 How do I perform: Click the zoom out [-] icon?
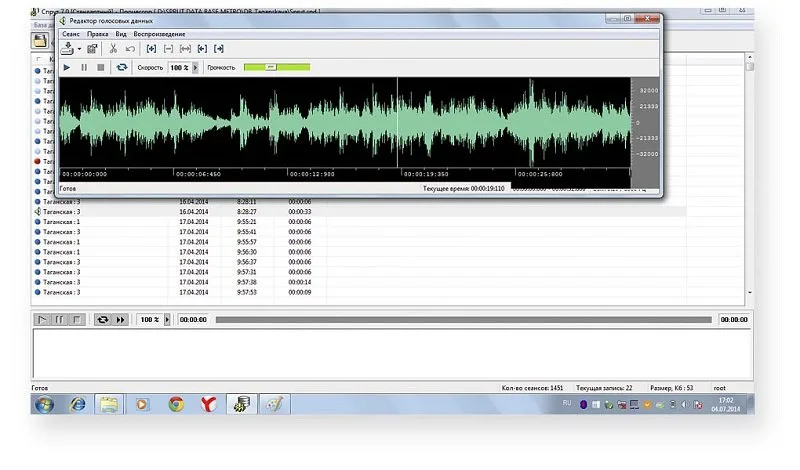(168, 48)
